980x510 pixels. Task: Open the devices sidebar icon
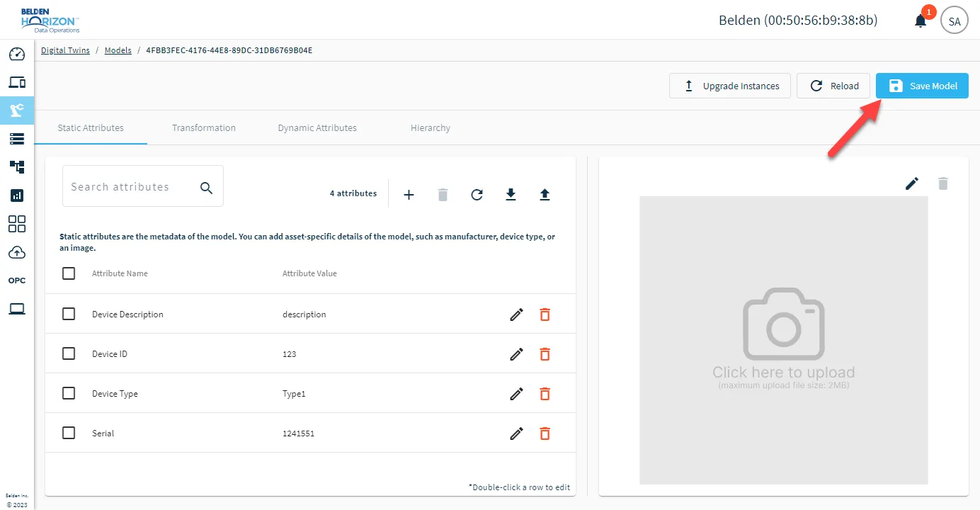coord(17,82)
